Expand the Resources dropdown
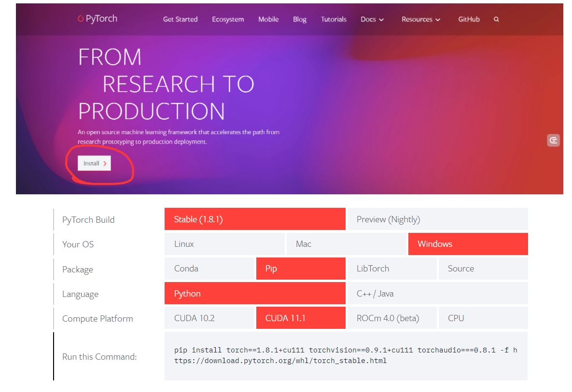This screenshot has width=572, height=392. click(421, 19)
